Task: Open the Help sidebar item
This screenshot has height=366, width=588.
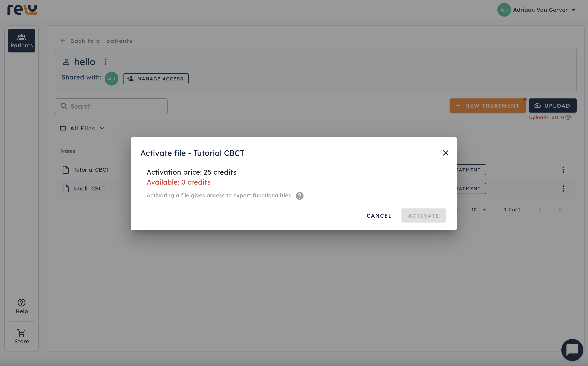Action: [x=22, y=306]
